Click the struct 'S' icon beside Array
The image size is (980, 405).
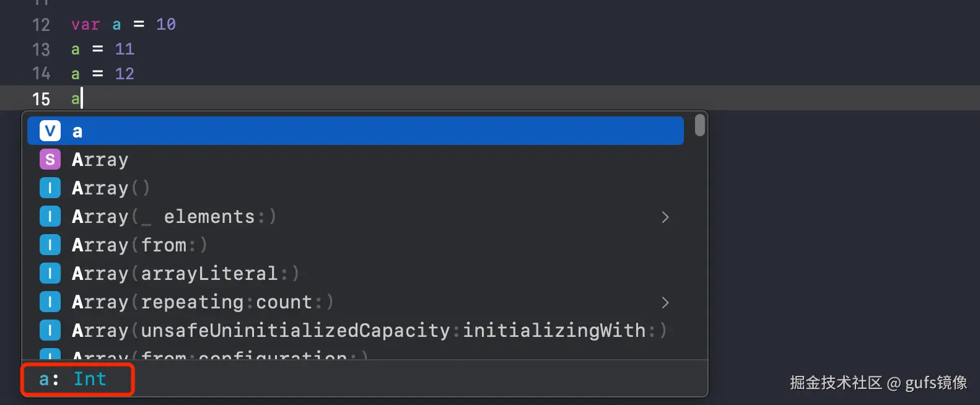point(50,159)
